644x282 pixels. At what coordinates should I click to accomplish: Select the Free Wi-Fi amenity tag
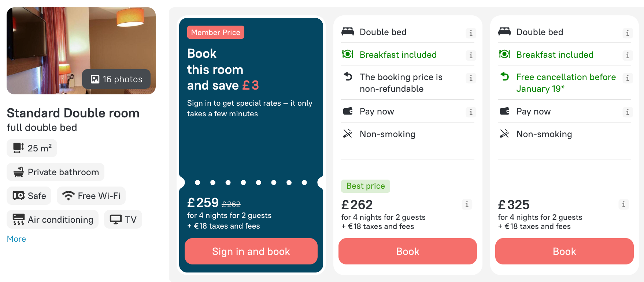tap(91, 196)
